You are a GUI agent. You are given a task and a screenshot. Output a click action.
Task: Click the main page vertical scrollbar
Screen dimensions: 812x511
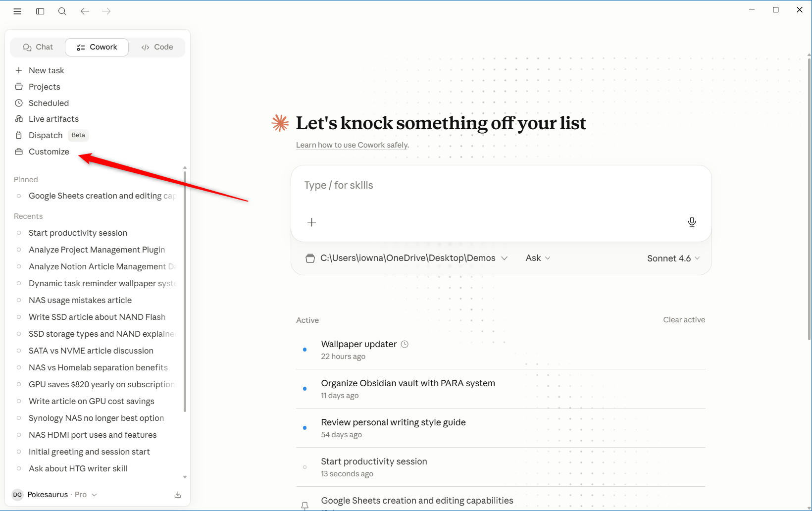coord(809,198)
